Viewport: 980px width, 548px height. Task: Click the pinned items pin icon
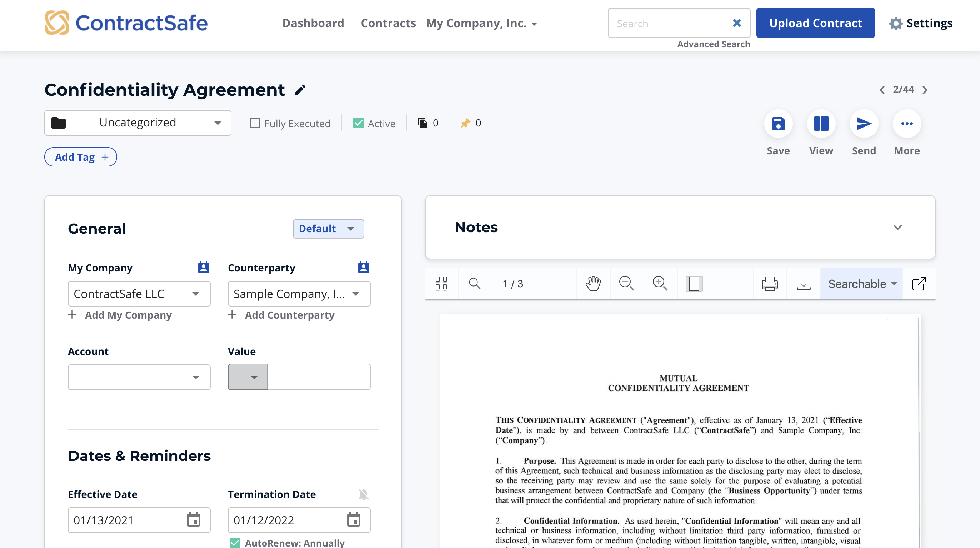(465, 123)
